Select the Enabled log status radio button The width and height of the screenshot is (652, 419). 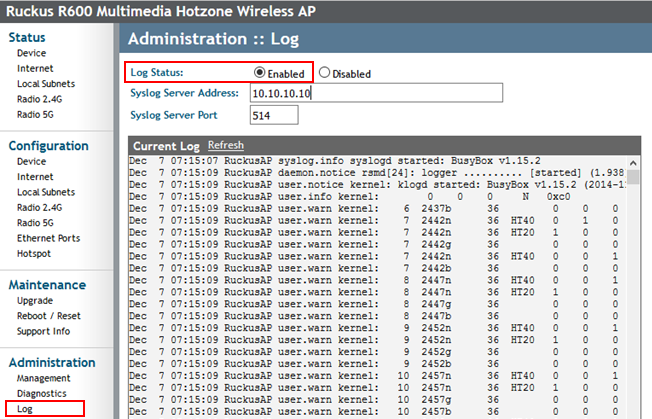pos(259,73)
